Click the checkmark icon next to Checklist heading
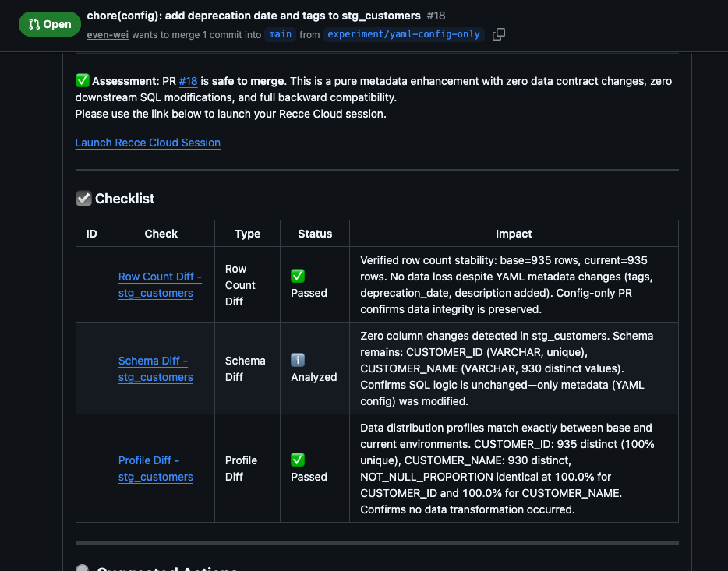728x571 pixels. click(83, 198)
